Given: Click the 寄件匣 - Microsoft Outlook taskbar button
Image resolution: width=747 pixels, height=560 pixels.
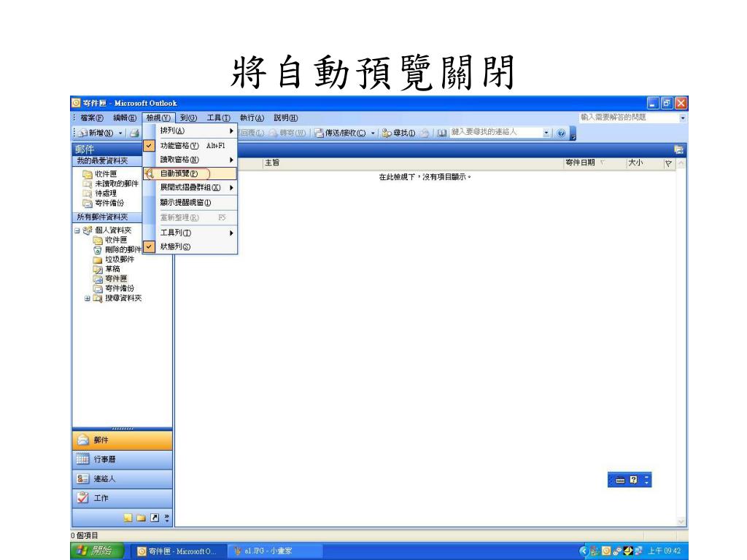Looking at the screenshot, I should pos(179,551).
